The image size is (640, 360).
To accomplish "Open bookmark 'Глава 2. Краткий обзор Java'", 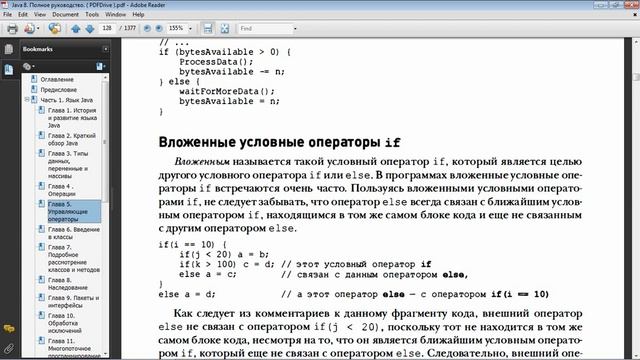I will click(71, 139).
